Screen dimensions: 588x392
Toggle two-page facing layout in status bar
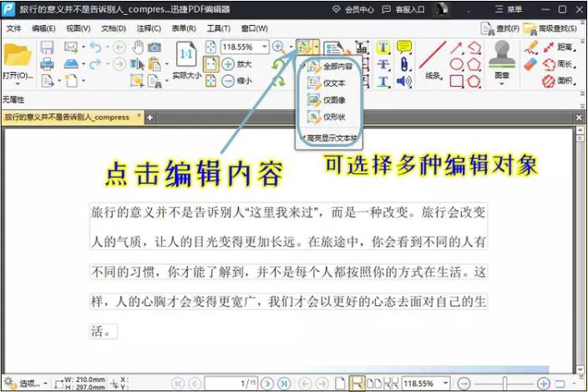pos(374,384)
